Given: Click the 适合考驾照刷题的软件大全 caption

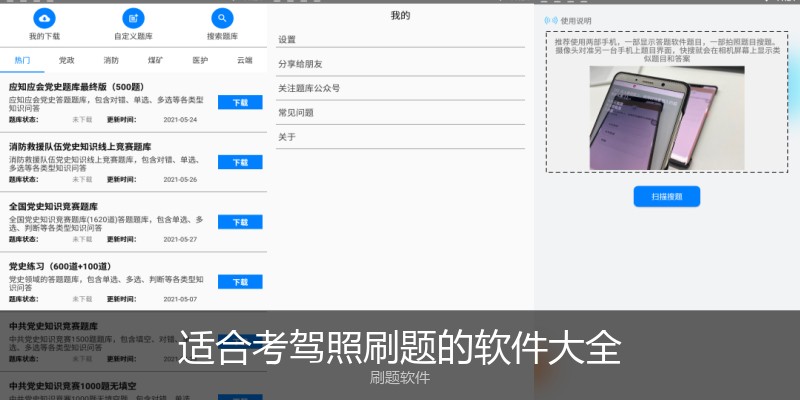Looking at the screenshot, I should [399, 347].
